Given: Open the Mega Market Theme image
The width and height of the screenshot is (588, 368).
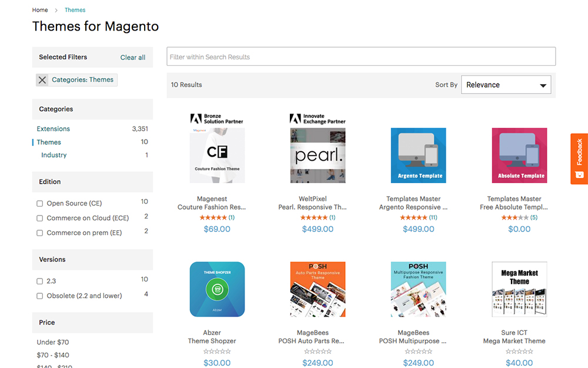Looking at the screenshot, I should [519, 289].
